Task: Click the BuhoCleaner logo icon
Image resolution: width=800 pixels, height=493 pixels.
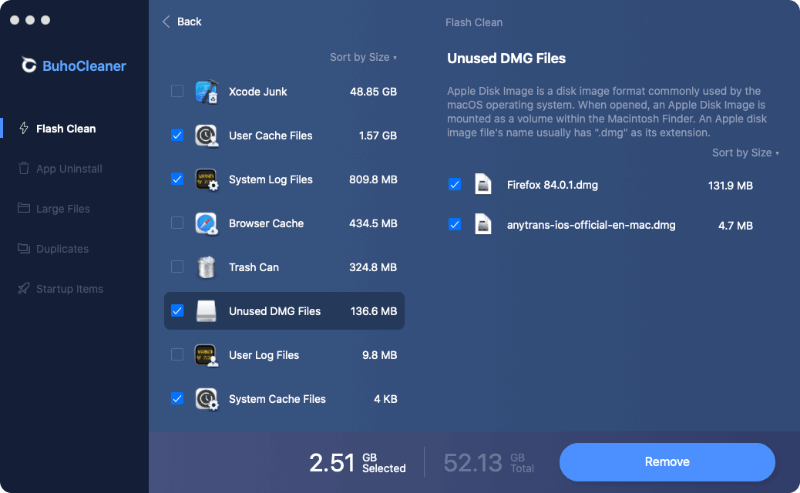Action: tap(29, 65)
